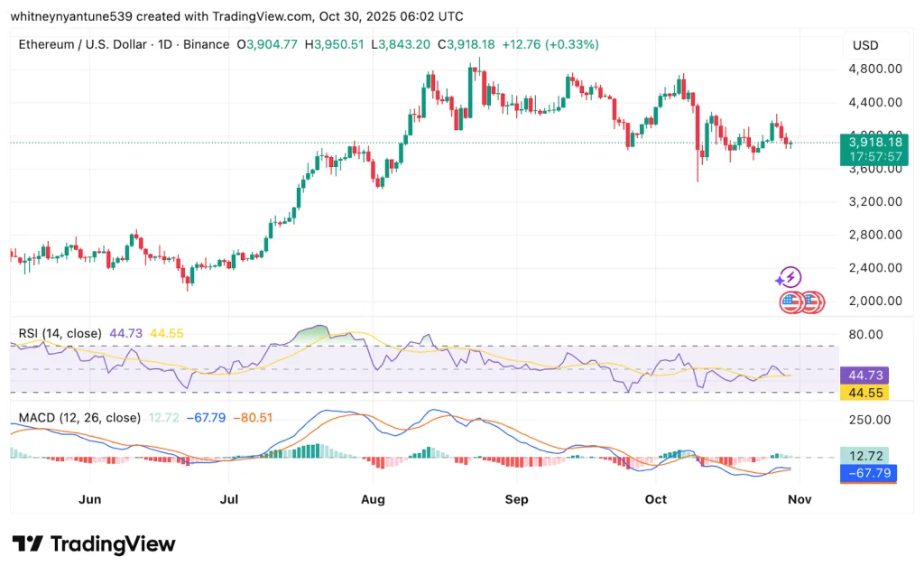Viewport: 924px width, 575px height.
Task: Open the Binance exchange selector
Action: coord(206,44)
